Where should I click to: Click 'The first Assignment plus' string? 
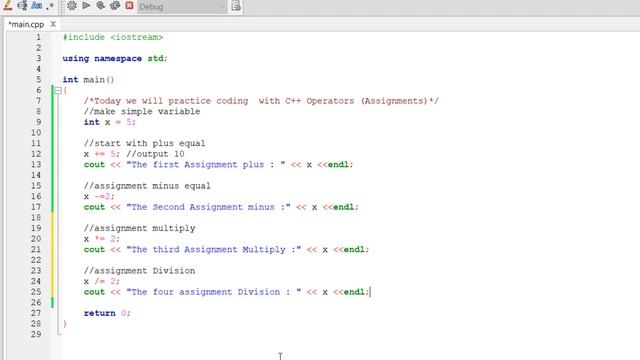click(206, 164)
